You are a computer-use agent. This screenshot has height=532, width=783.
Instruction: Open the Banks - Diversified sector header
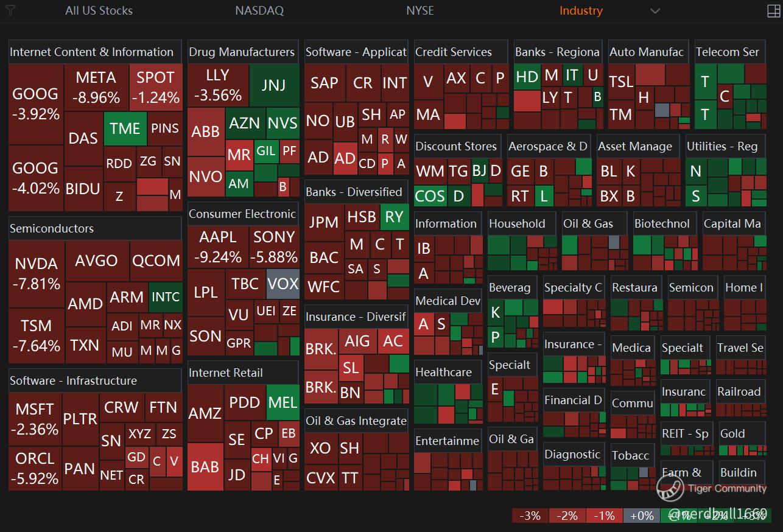(356, 192)
